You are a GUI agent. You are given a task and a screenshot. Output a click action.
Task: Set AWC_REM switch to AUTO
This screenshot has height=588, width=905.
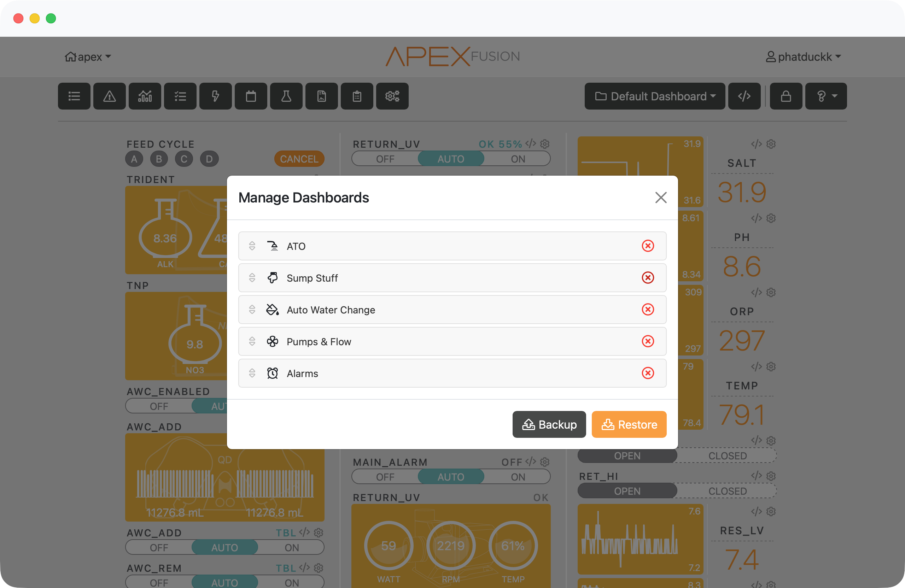(x=225, y=583)
